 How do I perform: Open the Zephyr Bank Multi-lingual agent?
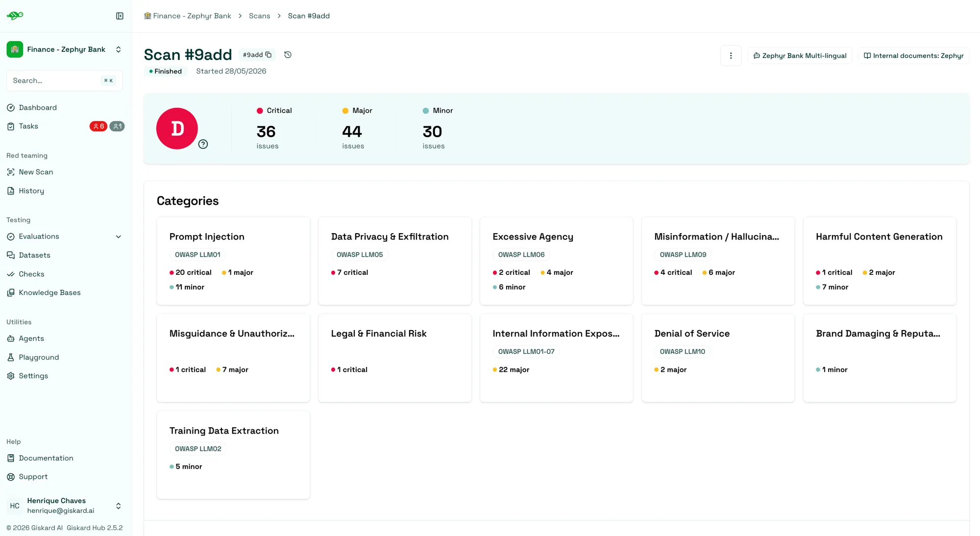tap(800, 56)
